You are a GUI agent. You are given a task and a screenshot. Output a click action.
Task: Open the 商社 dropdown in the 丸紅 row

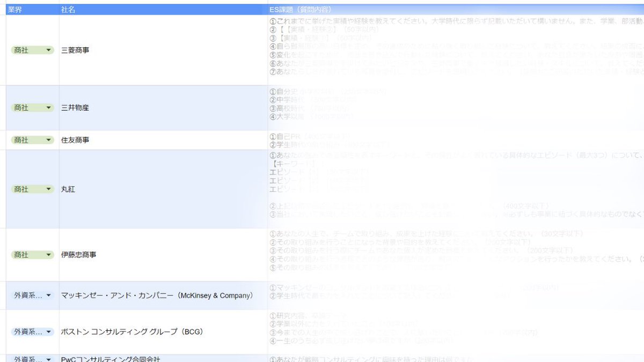tap(33, 189)
